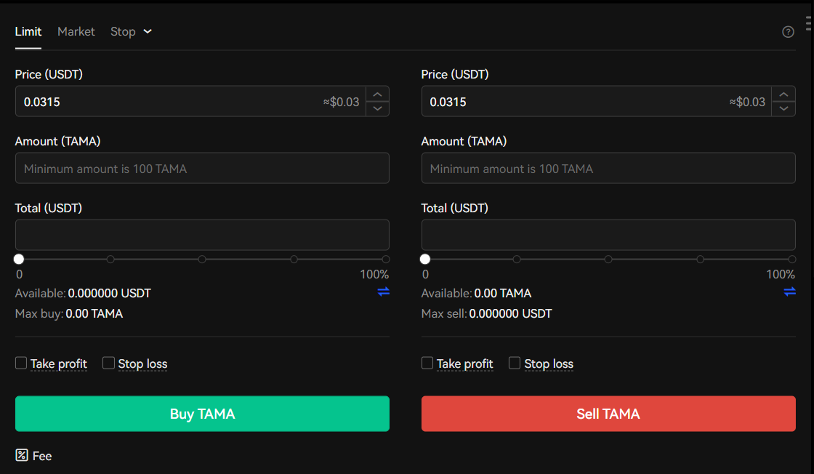Decrease sell price with down arrow
This screenshot has height=474, width=814.
tap(783, 109)
